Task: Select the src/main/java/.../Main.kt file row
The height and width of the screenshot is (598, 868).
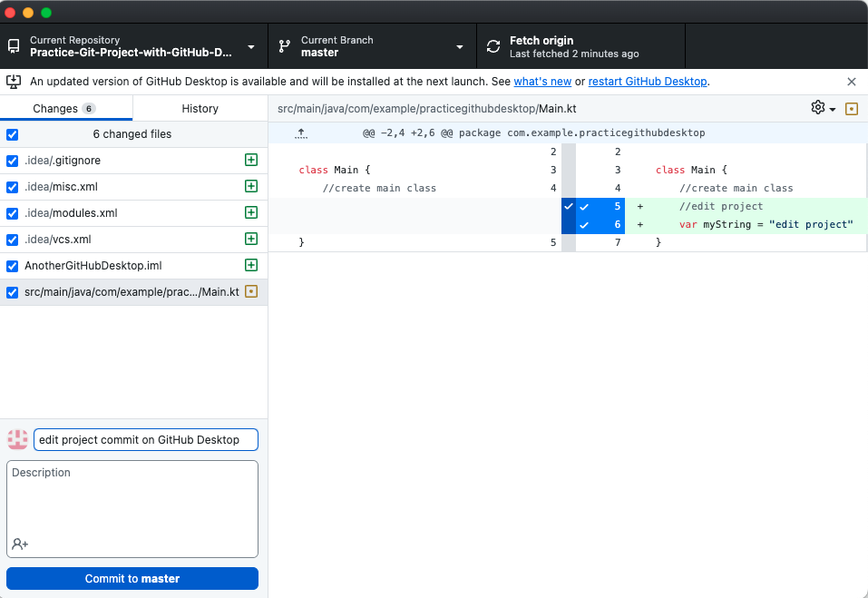Action: [133, 292]
